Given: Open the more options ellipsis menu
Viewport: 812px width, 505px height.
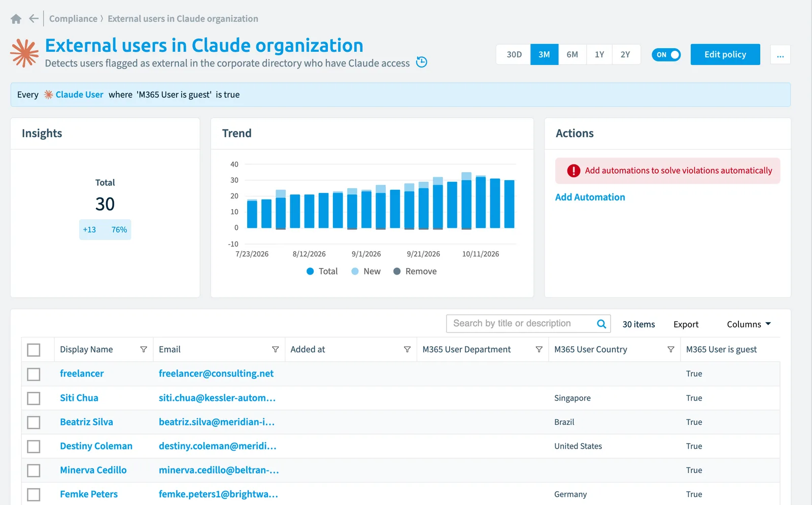Looking at the screenshot, I should (781, 55).
